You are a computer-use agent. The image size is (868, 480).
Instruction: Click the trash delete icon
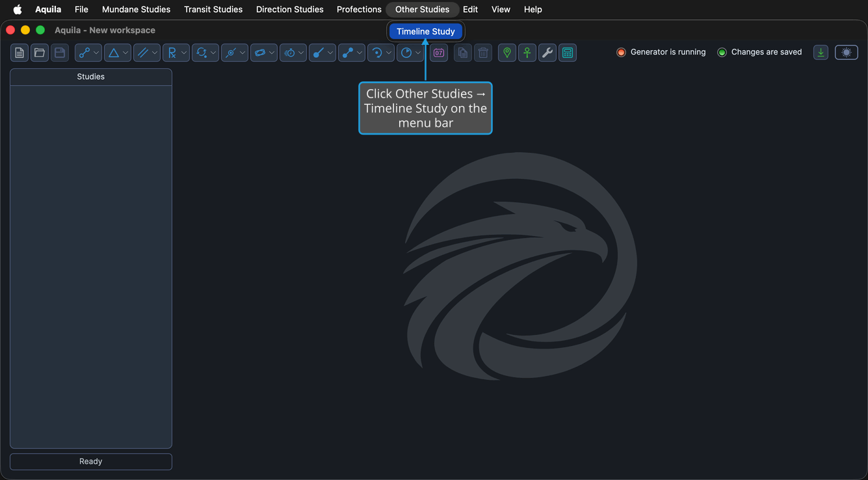(483, 53)
